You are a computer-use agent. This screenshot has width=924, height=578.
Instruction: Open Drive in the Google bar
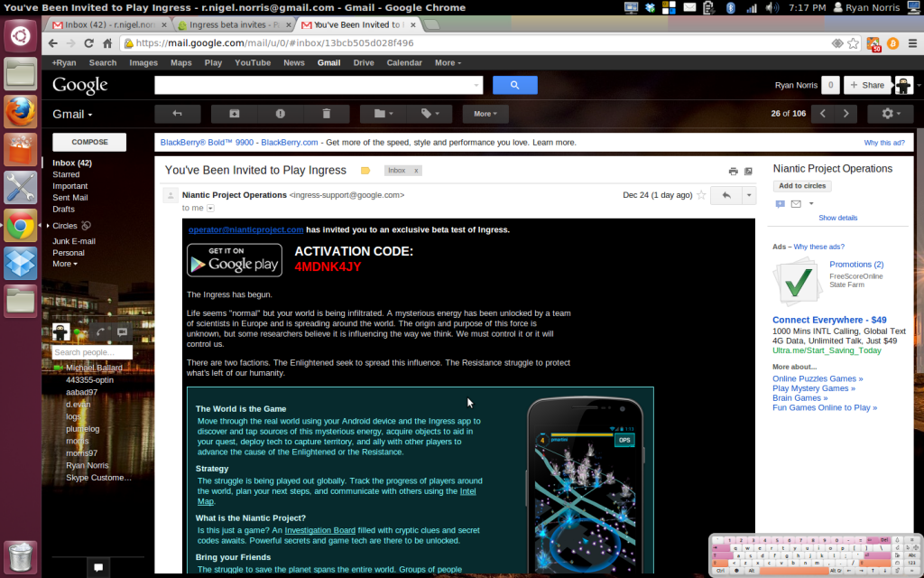[x=364, y=62]
